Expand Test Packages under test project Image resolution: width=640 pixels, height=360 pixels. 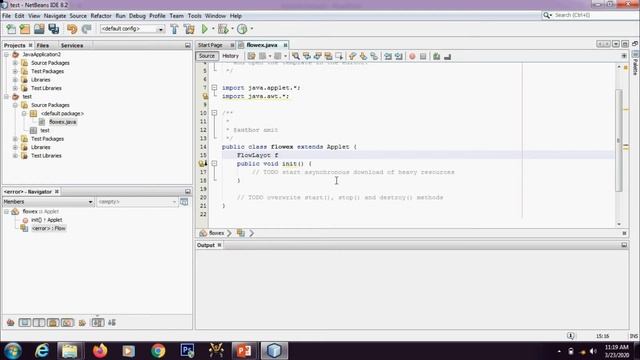pos(15,139)
